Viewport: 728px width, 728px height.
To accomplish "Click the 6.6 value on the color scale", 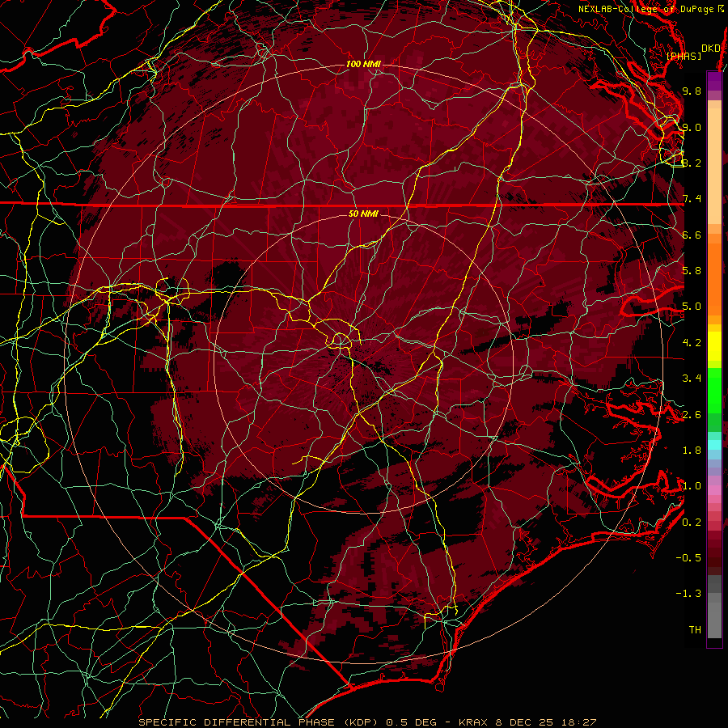I will (692, 235).
